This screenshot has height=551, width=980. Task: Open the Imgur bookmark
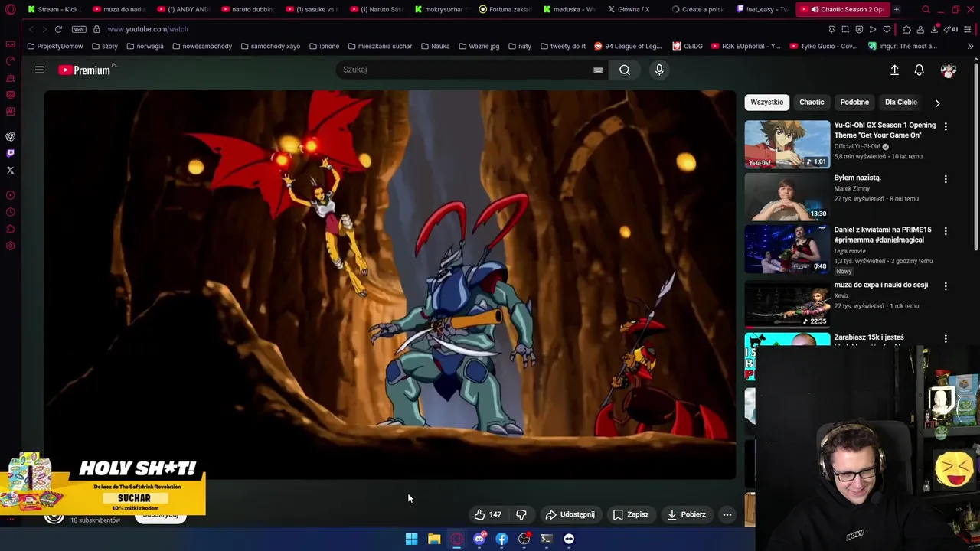click(903, 46)
